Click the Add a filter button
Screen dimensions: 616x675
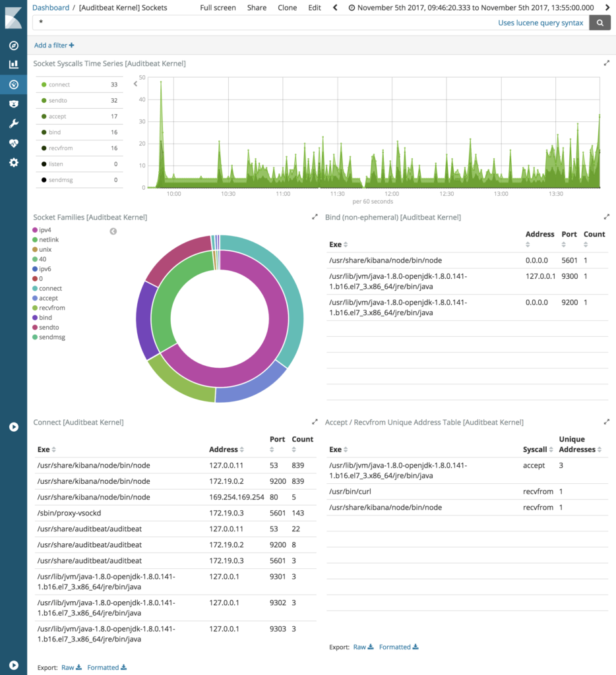pyautogui.click(x=53, y=45)
